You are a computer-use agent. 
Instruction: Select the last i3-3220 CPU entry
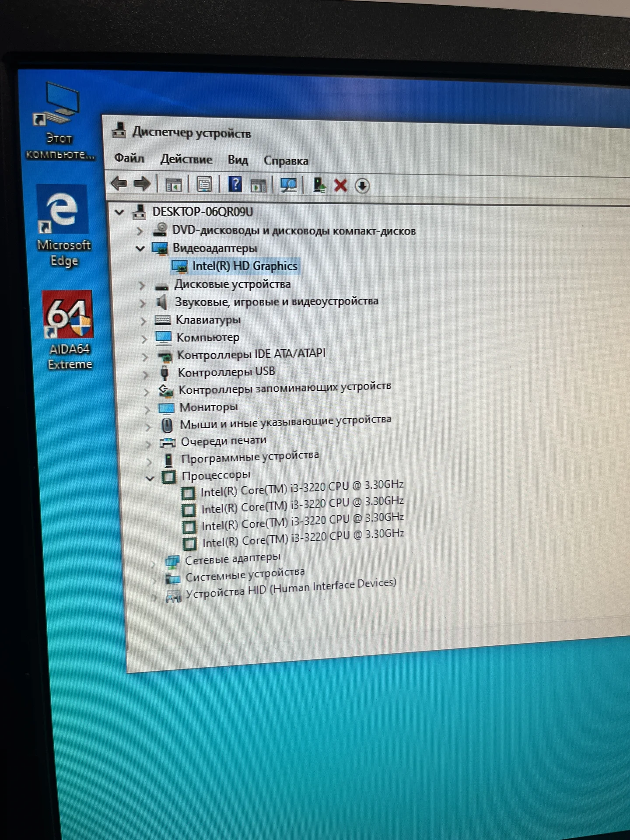tap(303, 538)
